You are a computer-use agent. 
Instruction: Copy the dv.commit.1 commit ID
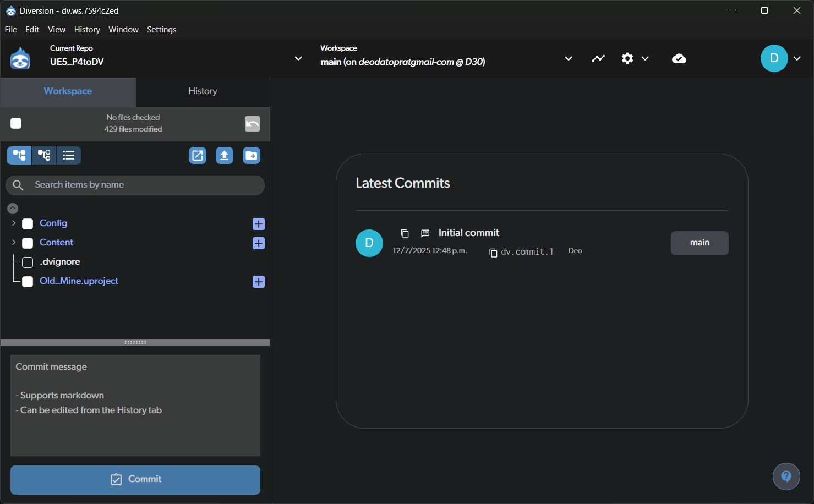point(493,253)
